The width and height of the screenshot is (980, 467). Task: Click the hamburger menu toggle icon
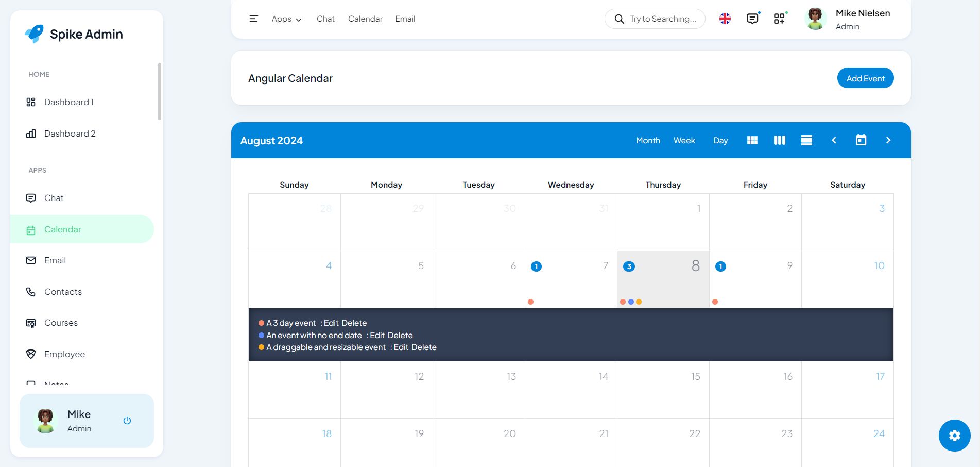pos(253,19)
